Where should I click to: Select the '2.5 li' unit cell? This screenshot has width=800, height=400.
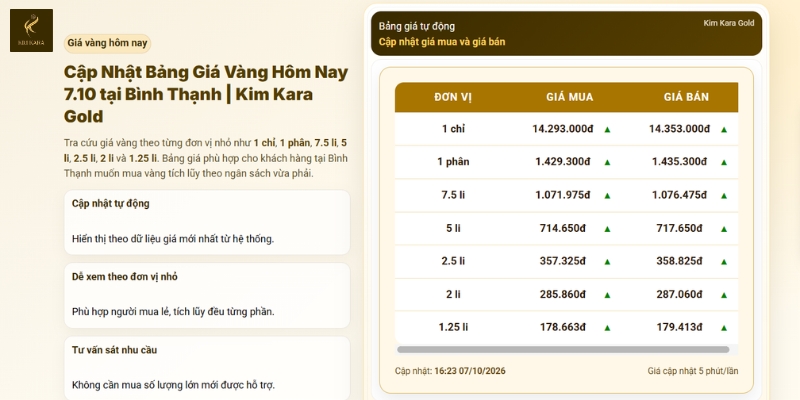pyautogui.click(x=453, y=261)
